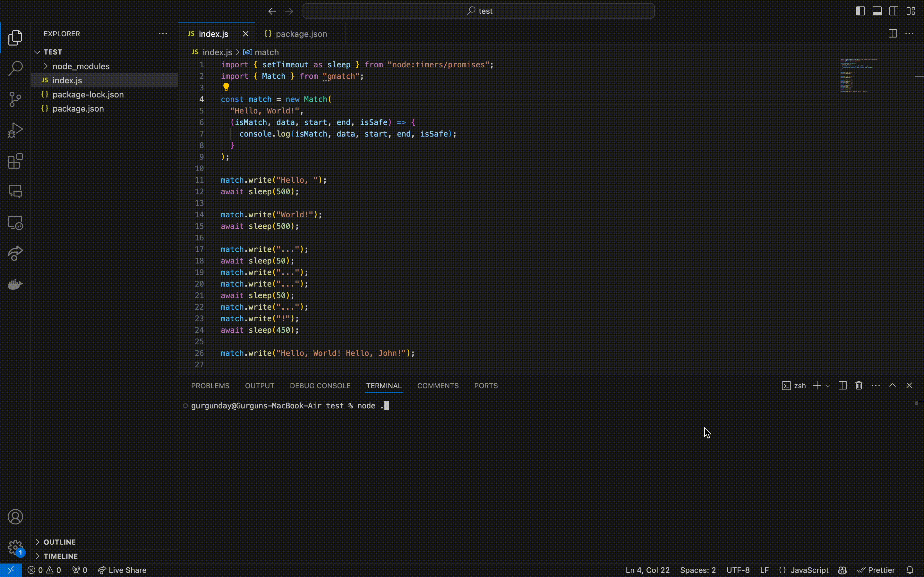
Task: Open the Extensions view
Action: (15, 161)
